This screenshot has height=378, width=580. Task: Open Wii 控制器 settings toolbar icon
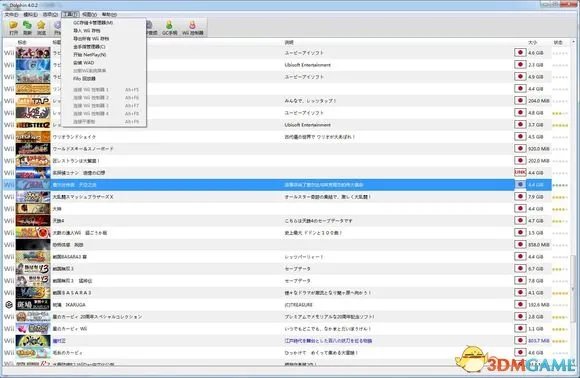tap(193, 28)
